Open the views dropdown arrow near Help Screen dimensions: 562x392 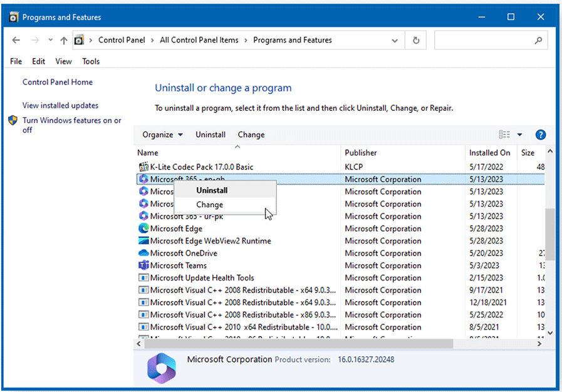click(519, 134)
